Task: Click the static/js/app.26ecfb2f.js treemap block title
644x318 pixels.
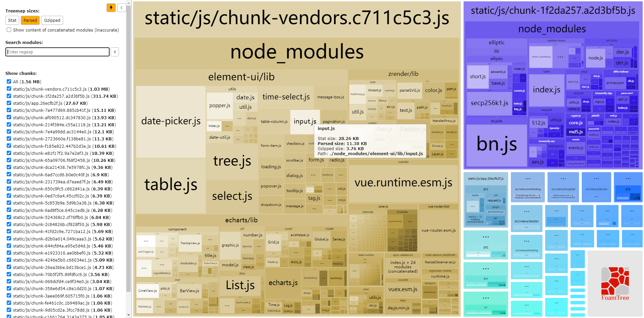Action: point(486,179)
